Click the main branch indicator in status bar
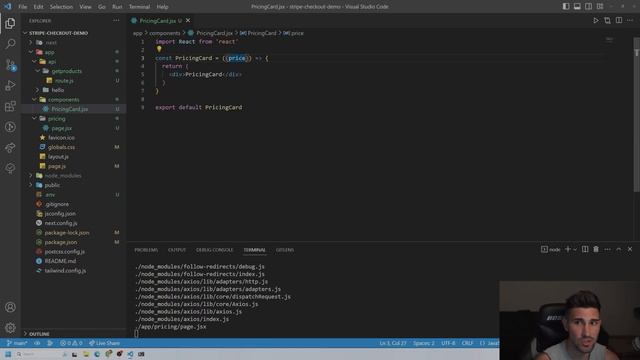This screenshot has width=640, height=360. pos(17,343)
